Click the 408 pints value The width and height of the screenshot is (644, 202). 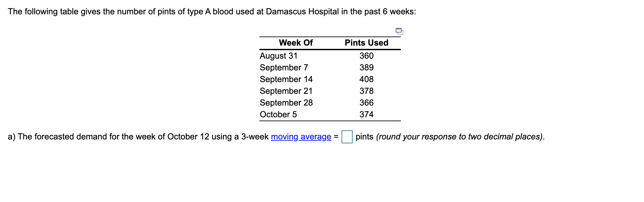[366, 79]
